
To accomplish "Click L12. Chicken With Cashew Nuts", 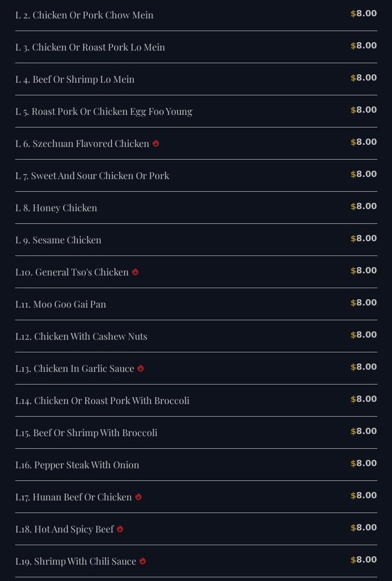I will tap(81, 337).
